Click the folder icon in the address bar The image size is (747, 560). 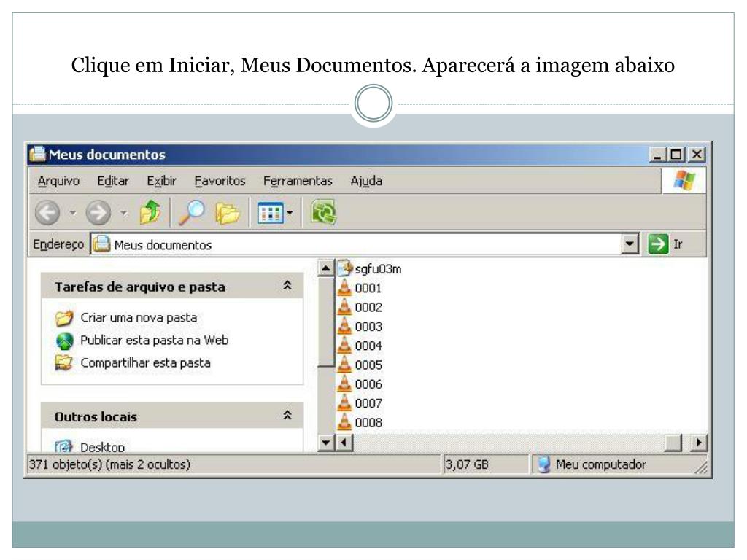coord(101,244)
